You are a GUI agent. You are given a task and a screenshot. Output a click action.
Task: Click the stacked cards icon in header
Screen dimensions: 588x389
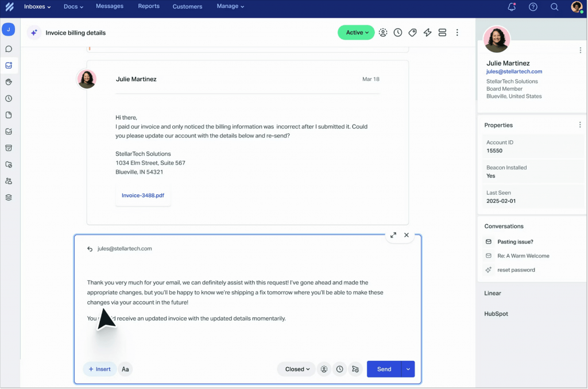(443, 33)
